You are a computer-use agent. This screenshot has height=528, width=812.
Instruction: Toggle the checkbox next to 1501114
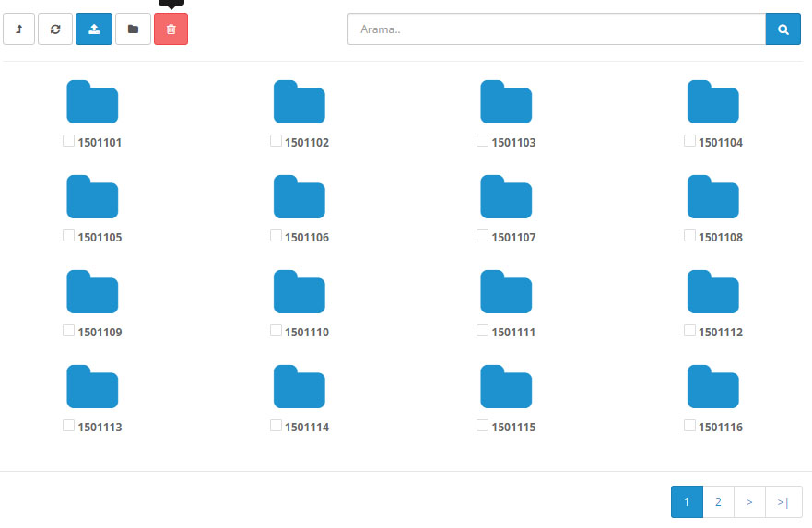pos(276,426)
